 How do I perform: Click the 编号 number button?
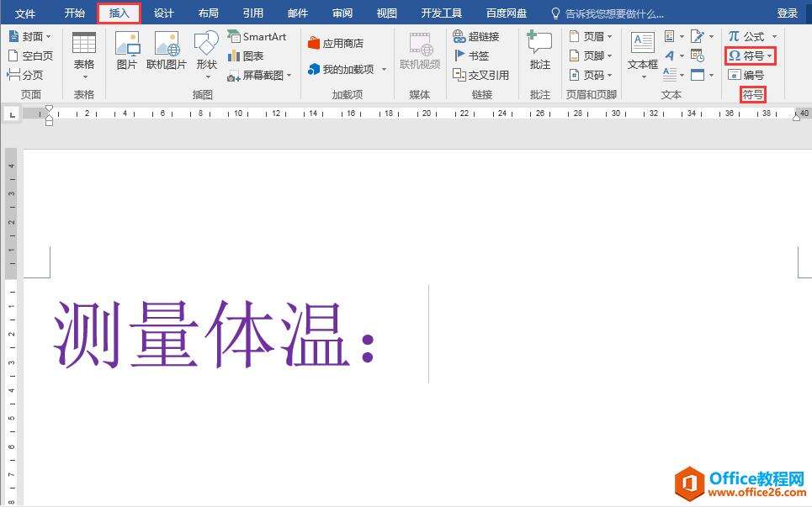pos(746,75)
